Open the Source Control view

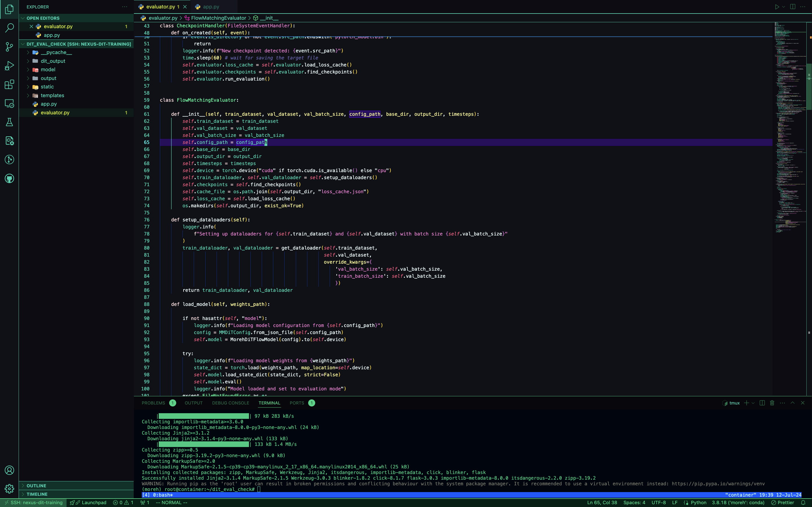pos(9,46)
